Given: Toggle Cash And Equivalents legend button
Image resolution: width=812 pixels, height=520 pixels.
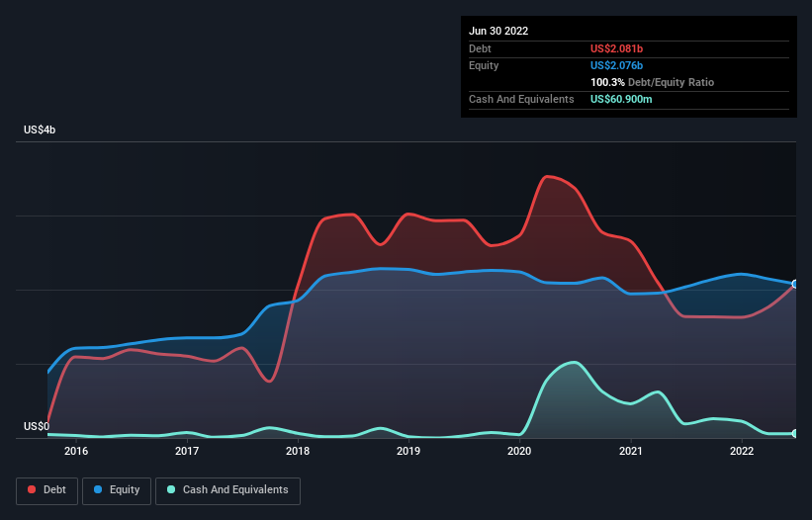Looking at the screenshot, I should (x=227, y=490).
